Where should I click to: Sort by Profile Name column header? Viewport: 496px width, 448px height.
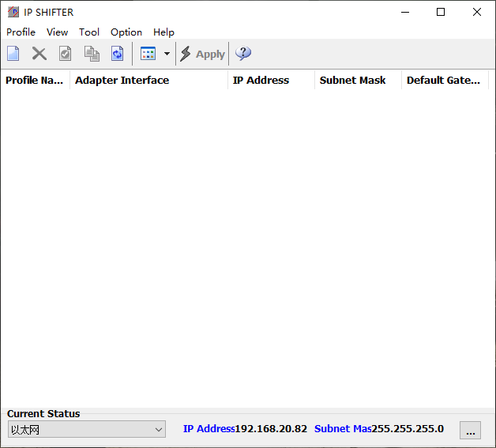pyautogui.click(x=35, y=80)
